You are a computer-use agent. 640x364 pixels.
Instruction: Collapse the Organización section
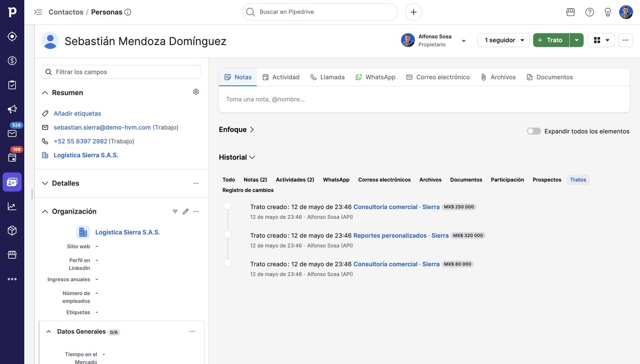tap(45, 211)
